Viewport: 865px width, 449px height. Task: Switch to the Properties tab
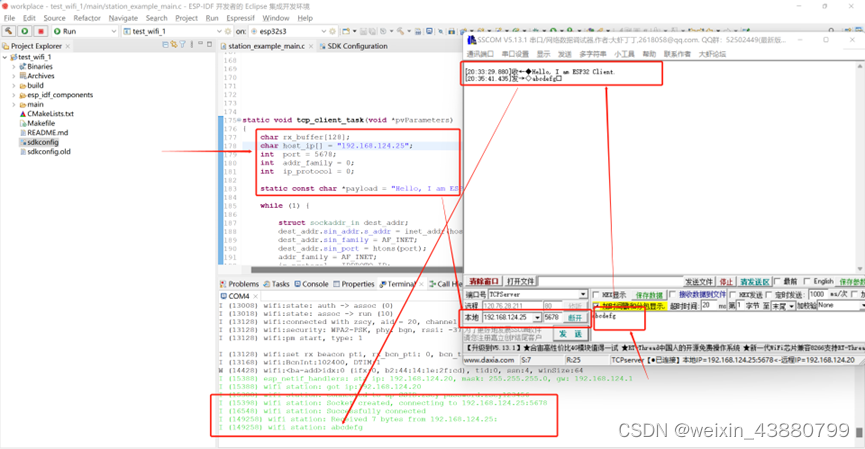[354, 284]
